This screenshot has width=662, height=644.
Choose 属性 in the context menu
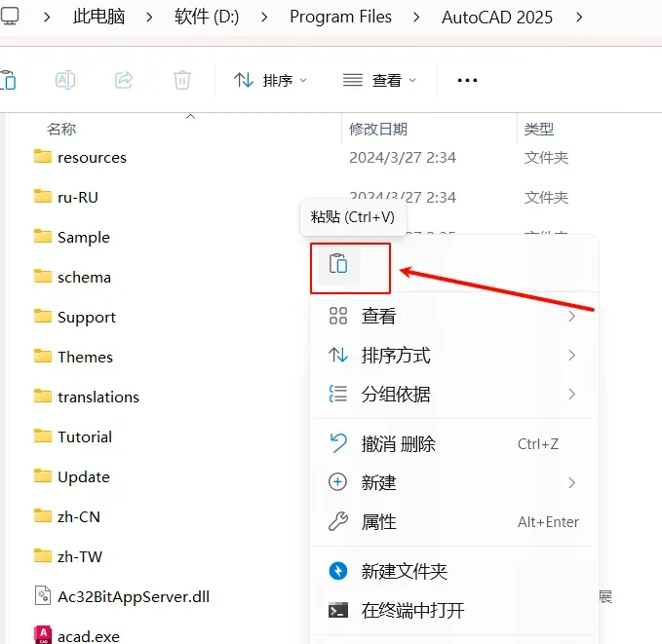tap(454, 522)
